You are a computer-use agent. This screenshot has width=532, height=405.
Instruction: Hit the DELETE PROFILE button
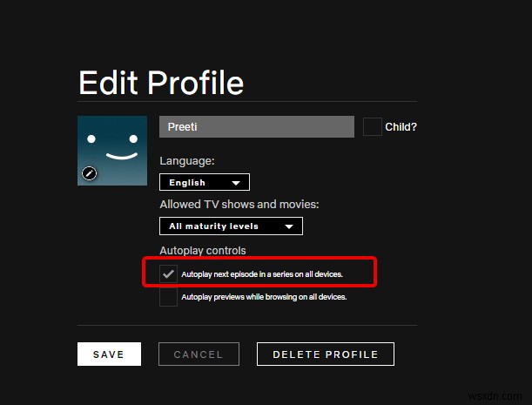point(325,354)
